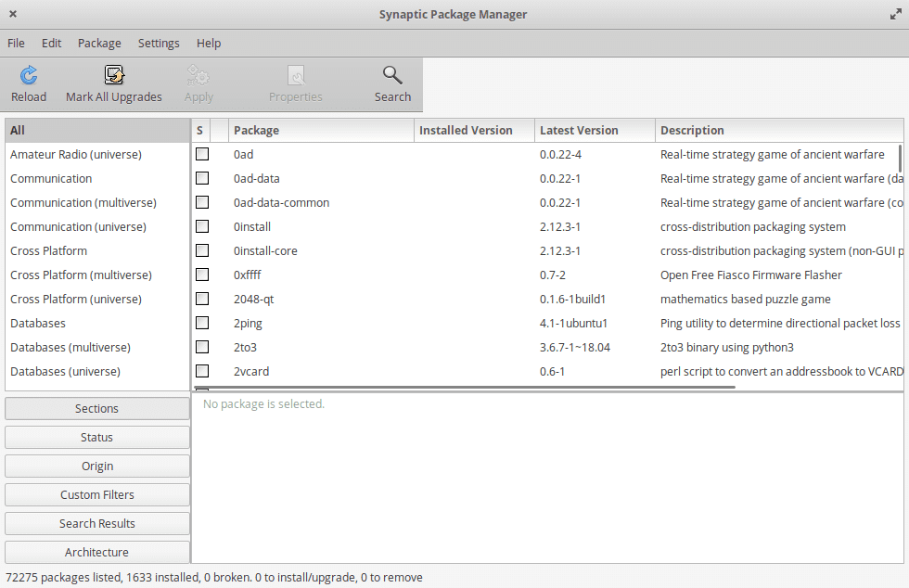Screen dimensions: 909x588
Task: Check the box next to 0xffff
Action: (x=202, y=275)
